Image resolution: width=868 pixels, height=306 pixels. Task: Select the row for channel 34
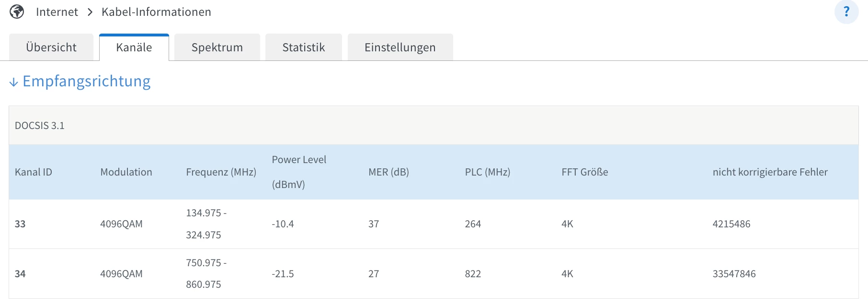click(20, 274)
